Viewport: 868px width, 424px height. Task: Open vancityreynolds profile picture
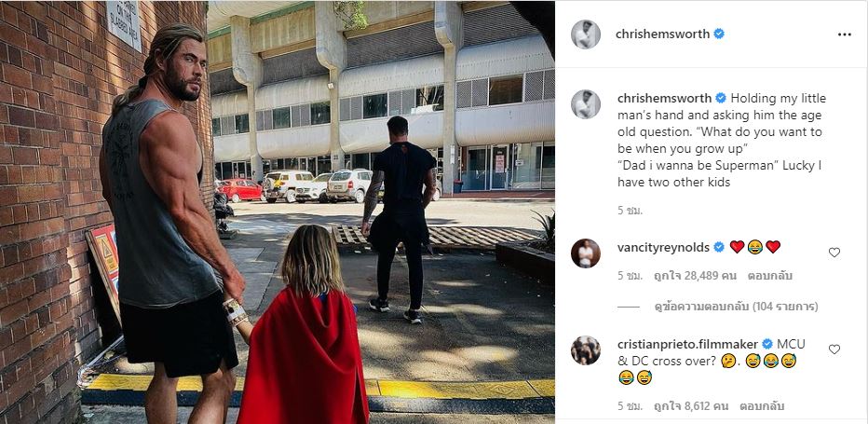click(585, 253)
